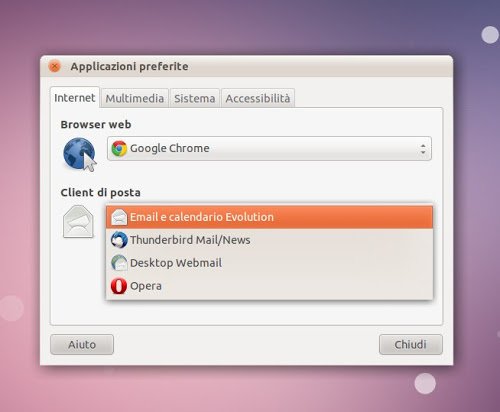
Task: Choose Thunderbird Mail/News as mail client
Action: pyautogui.click(x=269, y=240)
